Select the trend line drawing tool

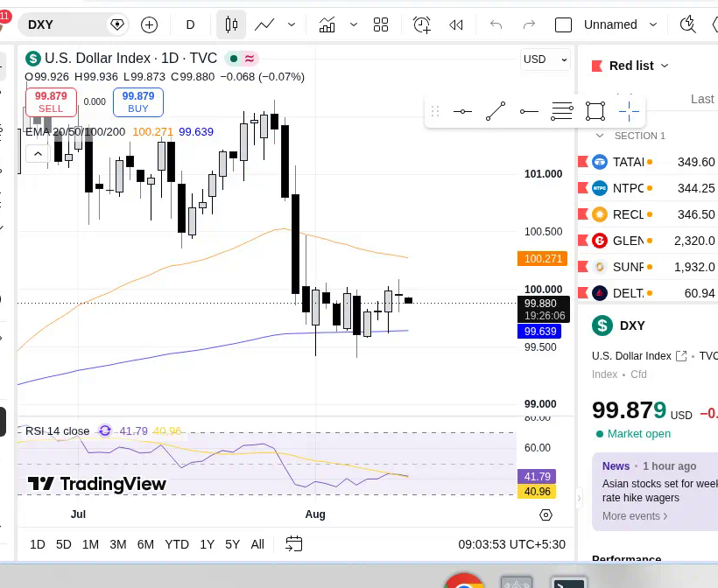496,111
